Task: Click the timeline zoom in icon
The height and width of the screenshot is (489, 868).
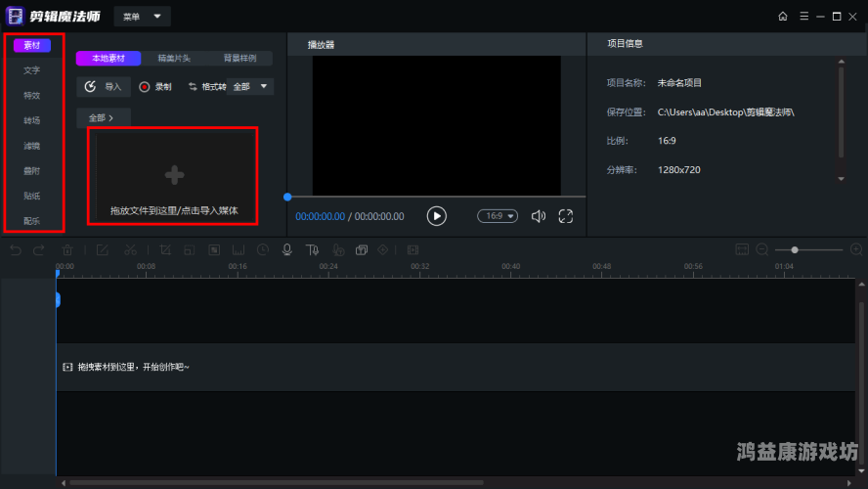Action: click(856, 249)
